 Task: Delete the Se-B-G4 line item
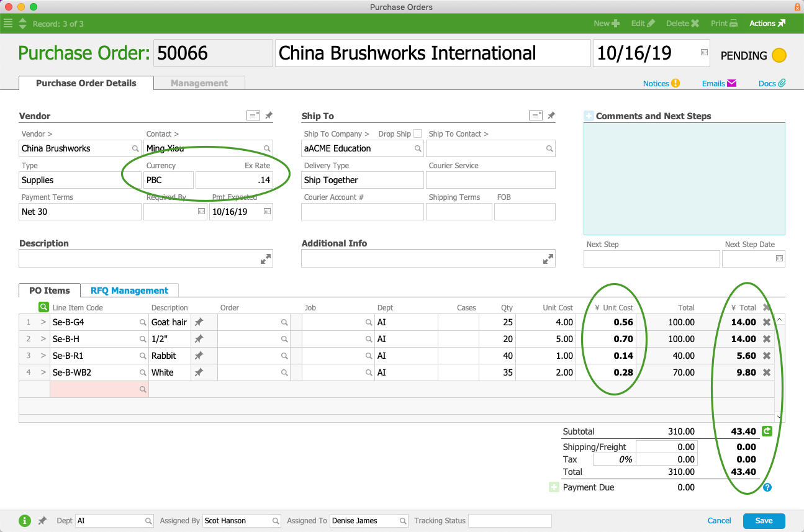coord(767,322)
